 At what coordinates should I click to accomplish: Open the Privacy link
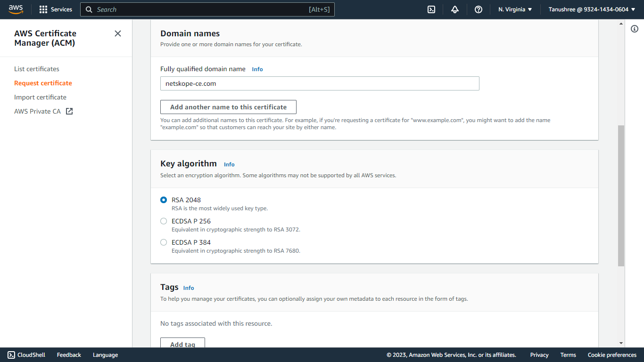(539, 355)
